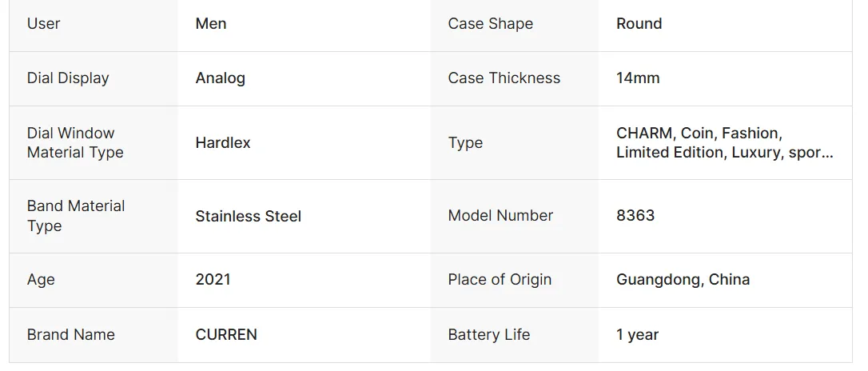Select the 'Stainless Steel' value
Screen dimensions: 868x371
(x=248, y=216)
